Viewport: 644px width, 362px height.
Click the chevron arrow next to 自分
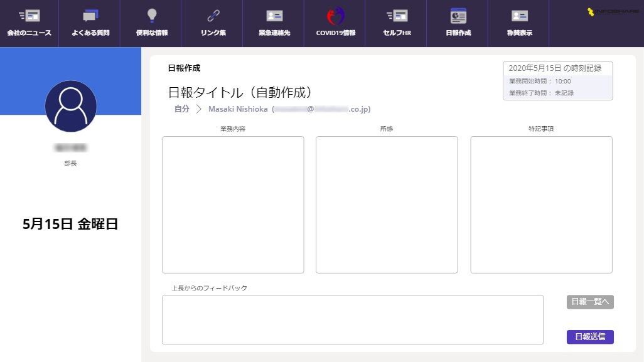(x=199, y=109)
